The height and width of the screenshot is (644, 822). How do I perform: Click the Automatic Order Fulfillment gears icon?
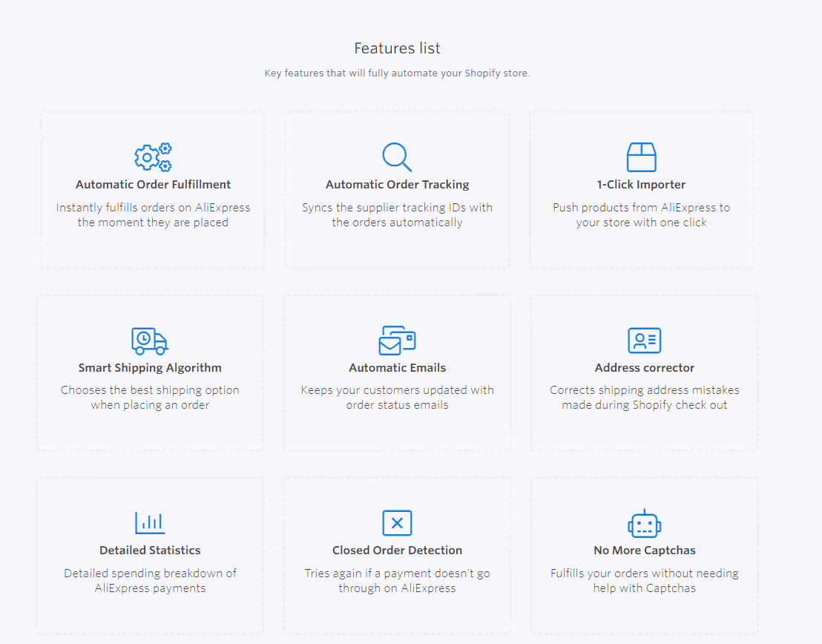[x=153, y=157]
